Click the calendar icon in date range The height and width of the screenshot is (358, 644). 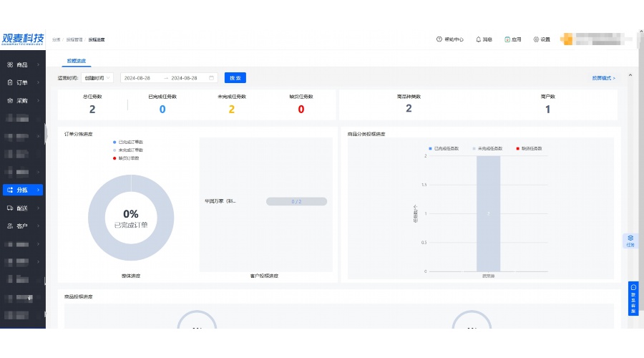click(x=212, y=78)
